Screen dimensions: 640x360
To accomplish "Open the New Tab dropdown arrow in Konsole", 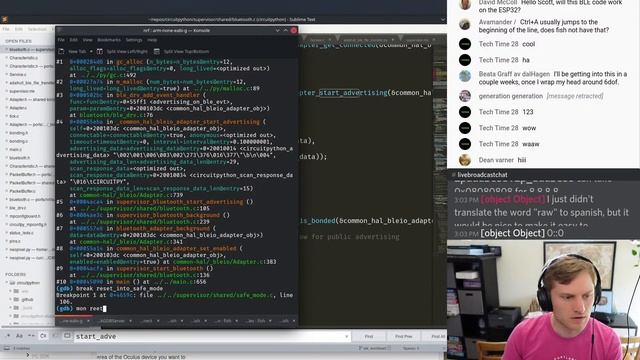I will pyautogui.click(x=91, y=51).
